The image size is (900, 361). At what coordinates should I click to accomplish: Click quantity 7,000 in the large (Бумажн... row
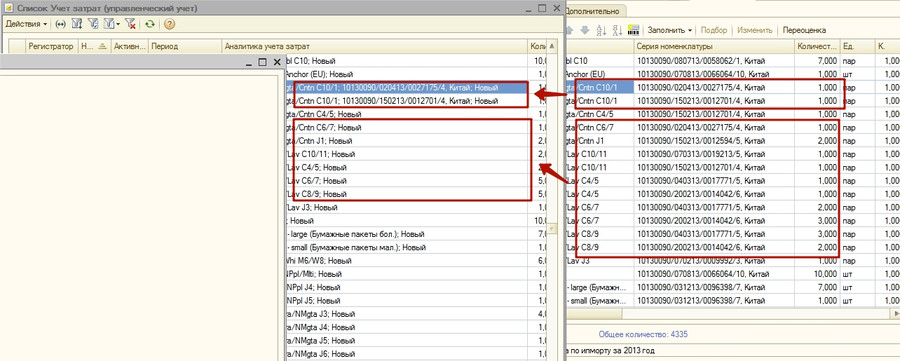click(x=817, y=287)
